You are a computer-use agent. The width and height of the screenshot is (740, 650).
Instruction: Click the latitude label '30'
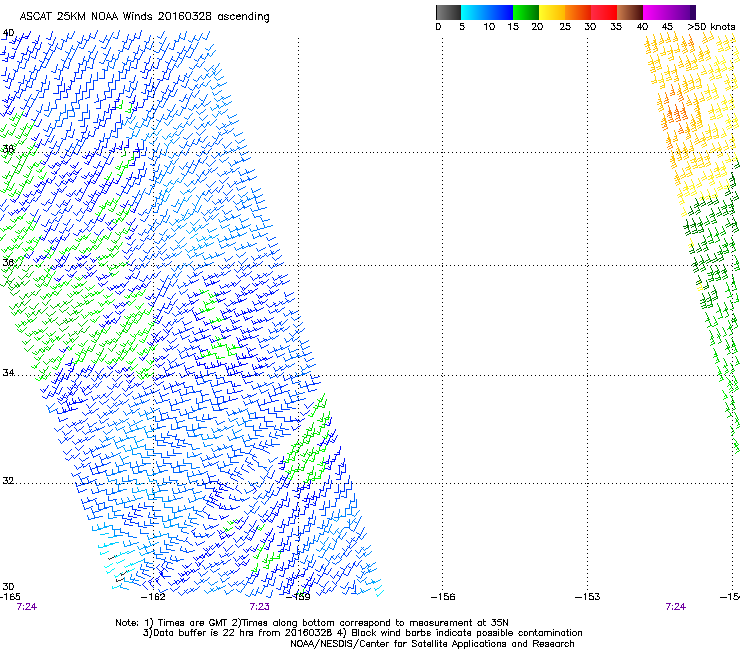pyautogui.click(x=8, y=586)
